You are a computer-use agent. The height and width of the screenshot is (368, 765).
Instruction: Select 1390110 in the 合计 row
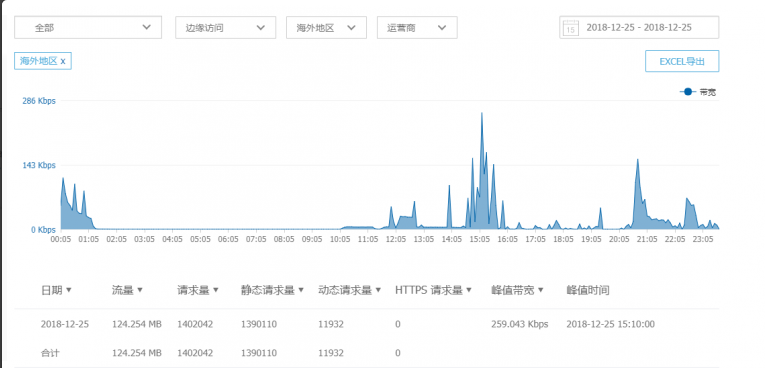(x=259, y=353)
